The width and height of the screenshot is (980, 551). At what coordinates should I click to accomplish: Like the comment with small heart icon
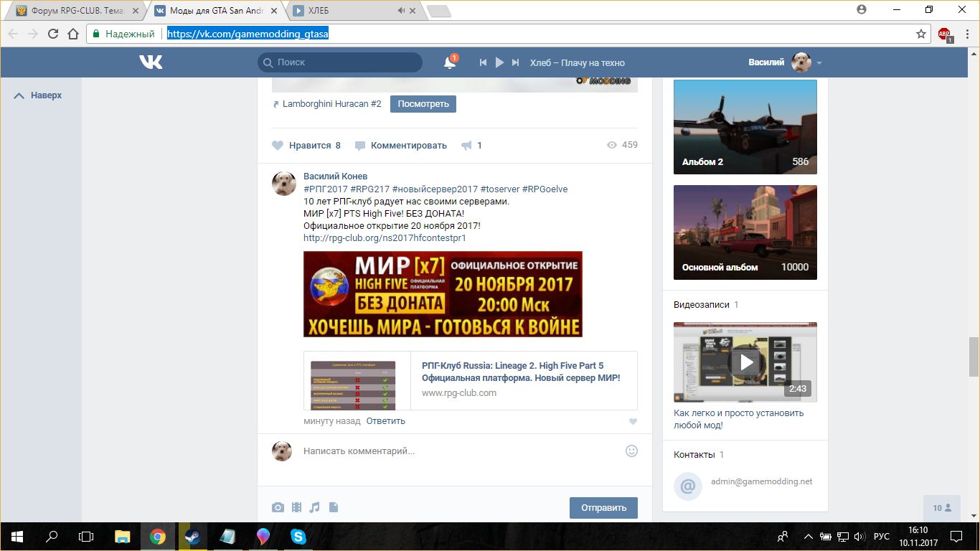[x=633, y=422]
